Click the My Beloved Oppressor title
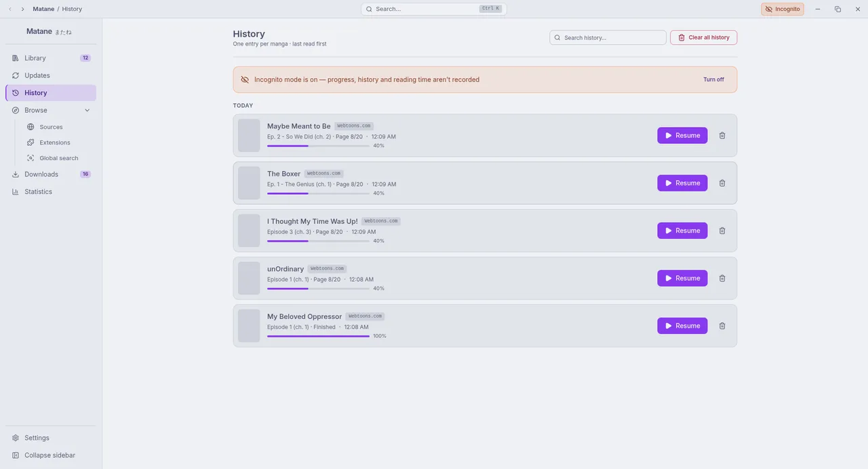Image resolution: width=868 pixels, height=469 pixels. [304, 316]
